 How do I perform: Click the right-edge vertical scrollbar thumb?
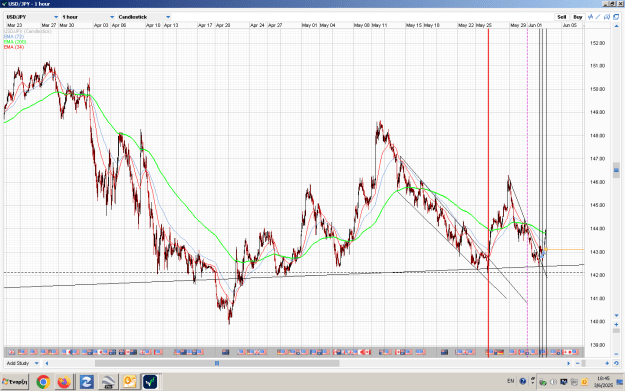pos(616,171)
